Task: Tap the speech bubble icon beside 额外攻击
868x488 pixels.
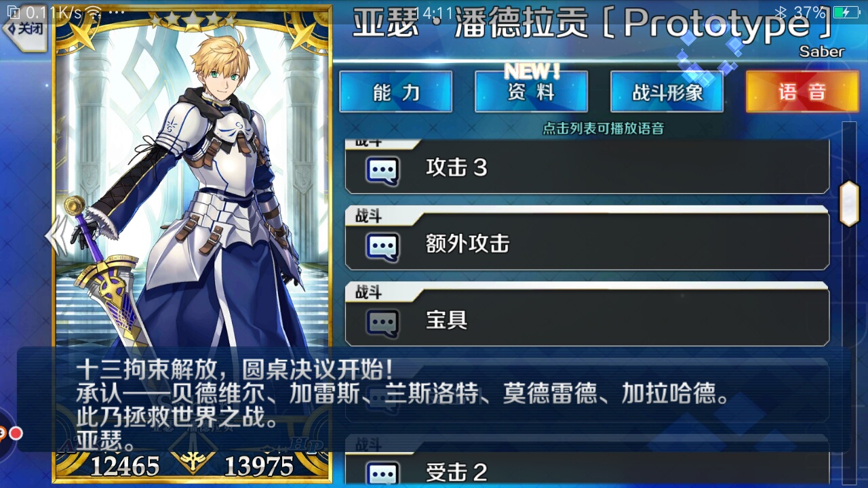Action: pyautogui.click(x=382, y=247)
